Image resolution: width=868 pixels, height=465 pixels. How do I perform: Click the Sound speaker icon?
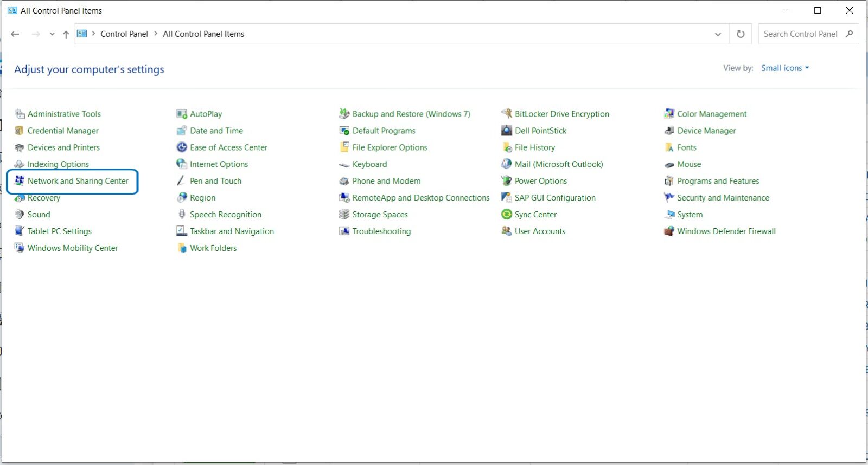20,215
